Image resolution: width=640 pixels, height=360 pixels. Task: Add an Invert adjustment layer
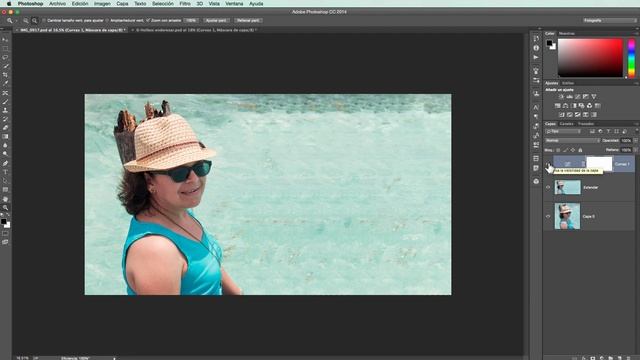(x=562, y=115)
